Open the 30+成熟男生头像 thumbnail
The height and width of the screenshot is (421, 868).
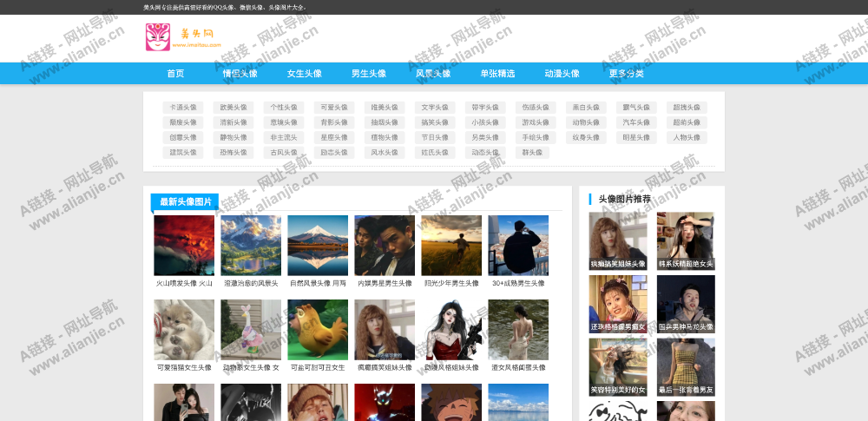(x=518, y=246)
